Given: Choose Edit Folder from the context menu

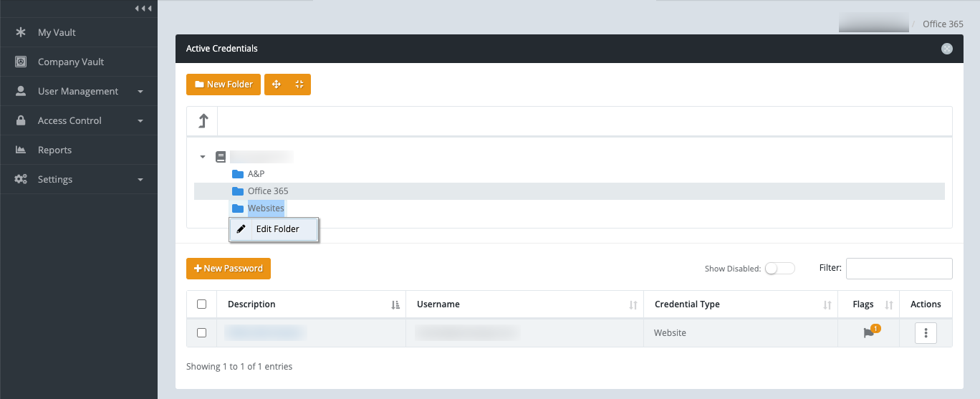Looking at the screenshot, I should 274,229.
